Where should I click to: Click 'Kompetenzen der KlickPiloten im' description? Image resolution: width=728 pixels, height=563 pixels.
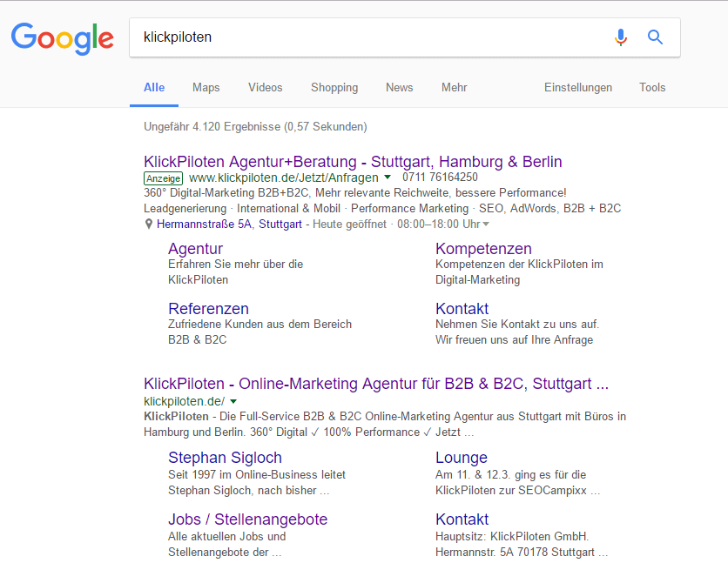pyautogui.click(x=519, y=264)
